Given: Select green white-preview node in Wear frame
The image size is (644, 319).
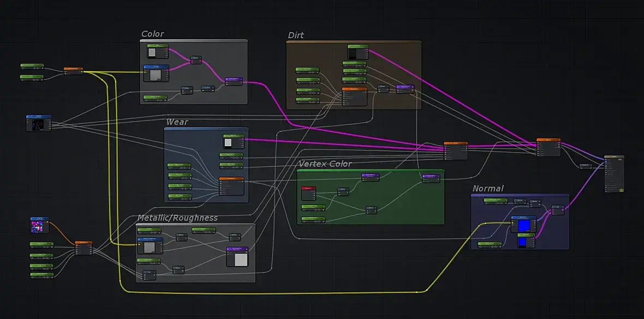Looking at the screenshot, I should 234,141.
